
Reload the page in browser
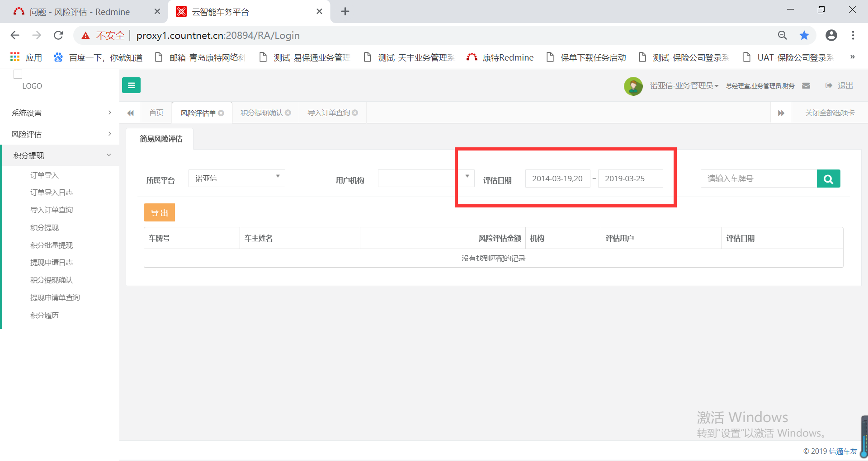tap(58, 35)
